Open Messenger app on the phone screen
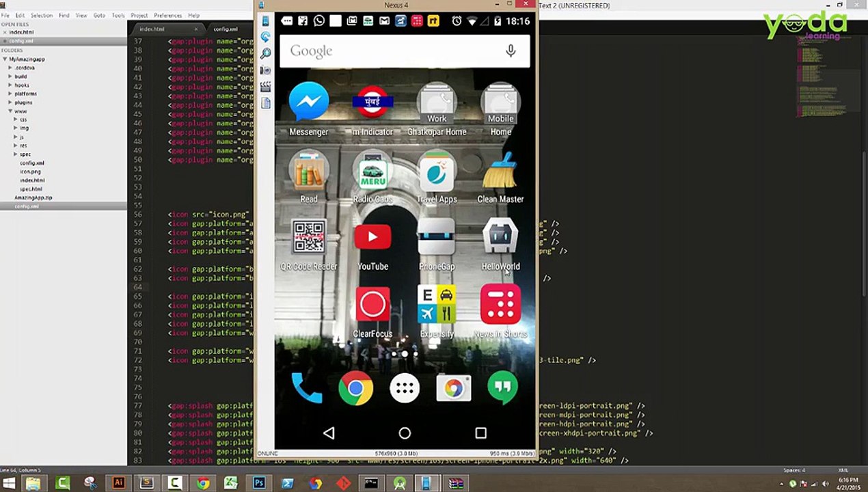The height and width of the screenshot is (492, 868). (x=309, y=102)
